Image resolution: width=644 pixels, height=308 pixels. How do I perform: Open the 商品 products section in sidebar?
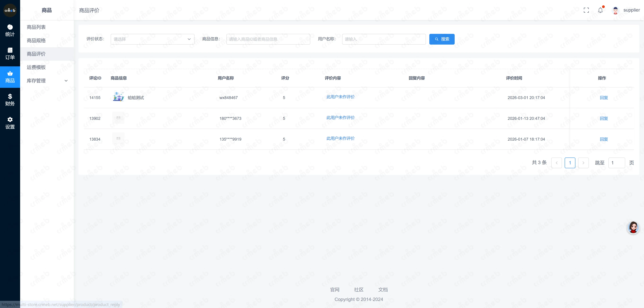coord(10,77)
